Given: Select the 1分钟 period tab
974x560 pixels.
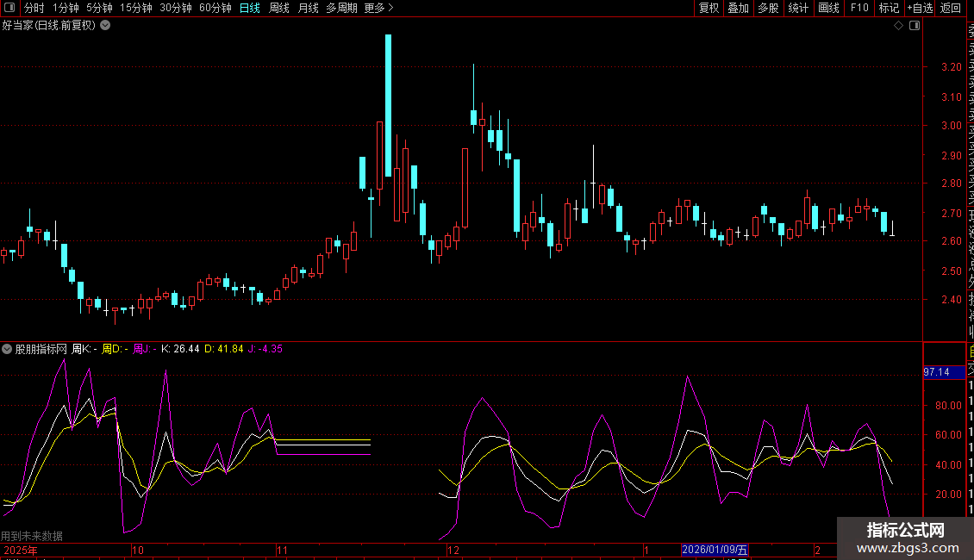Looking at the screenshot, I should pyautogui.click(x=66, y=8).
